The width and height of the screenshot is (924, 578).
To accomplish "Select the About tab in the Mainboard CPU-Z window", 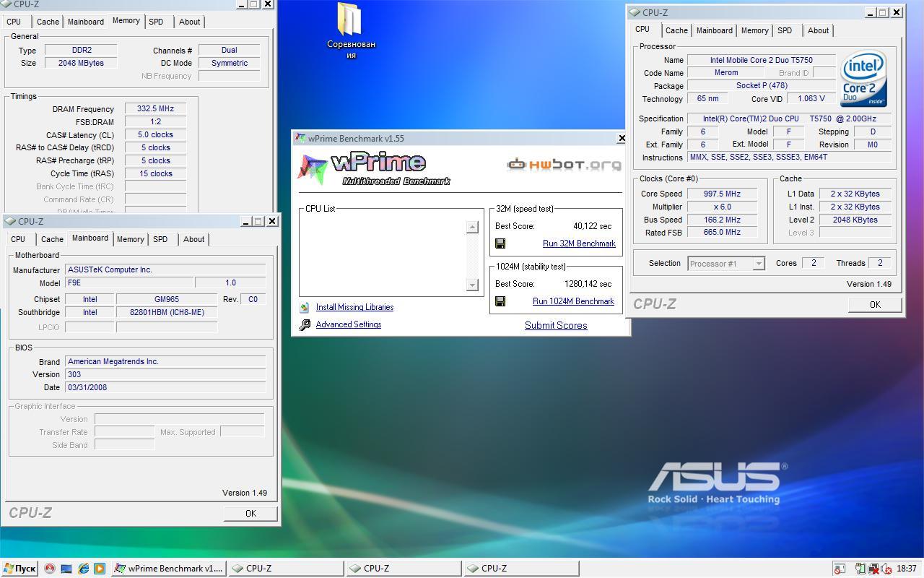I will click(193, 239).
